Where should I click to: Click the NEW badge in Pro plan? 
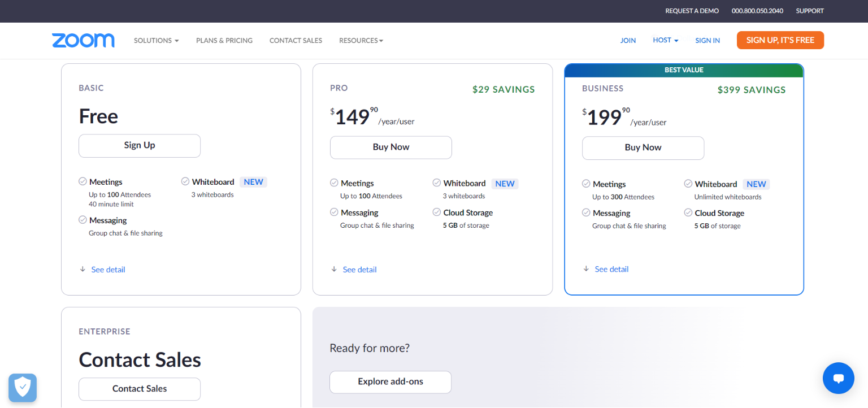click(505, 184)
